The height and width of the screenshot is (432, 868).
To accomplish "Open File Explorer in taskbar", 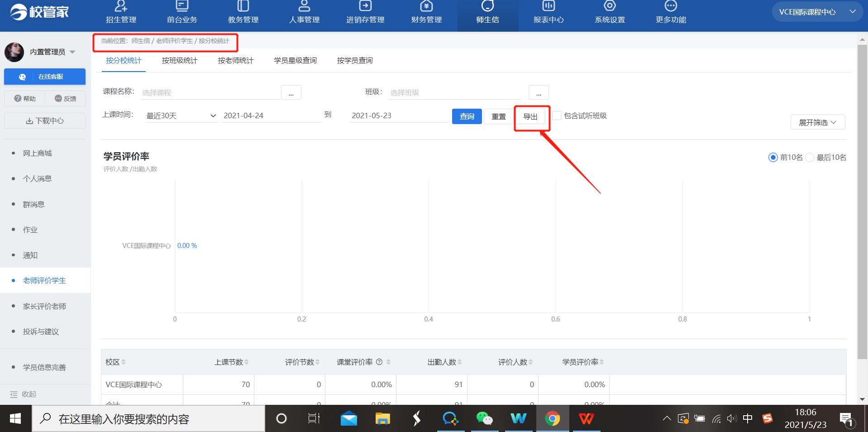I will tap(383, 418).
